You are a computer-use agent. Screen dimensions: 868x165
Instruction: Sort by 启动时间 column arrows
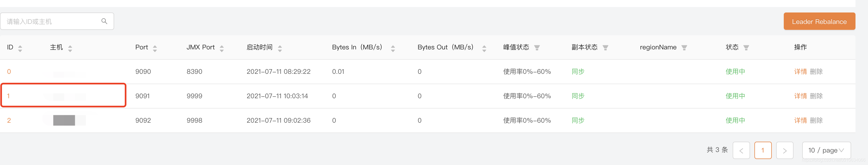coord(280,48)
